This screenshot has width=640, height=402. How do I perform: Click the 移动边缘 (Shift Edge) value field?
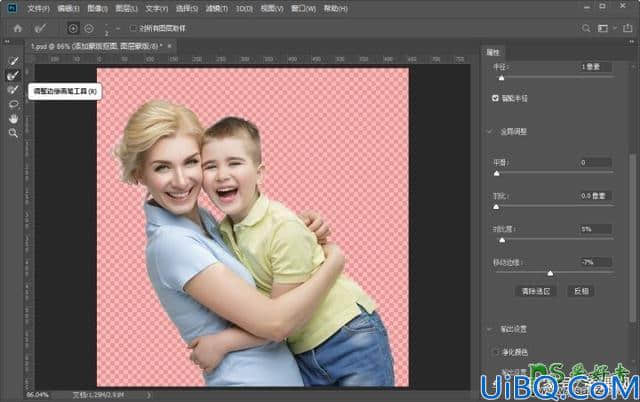point(596,262)
